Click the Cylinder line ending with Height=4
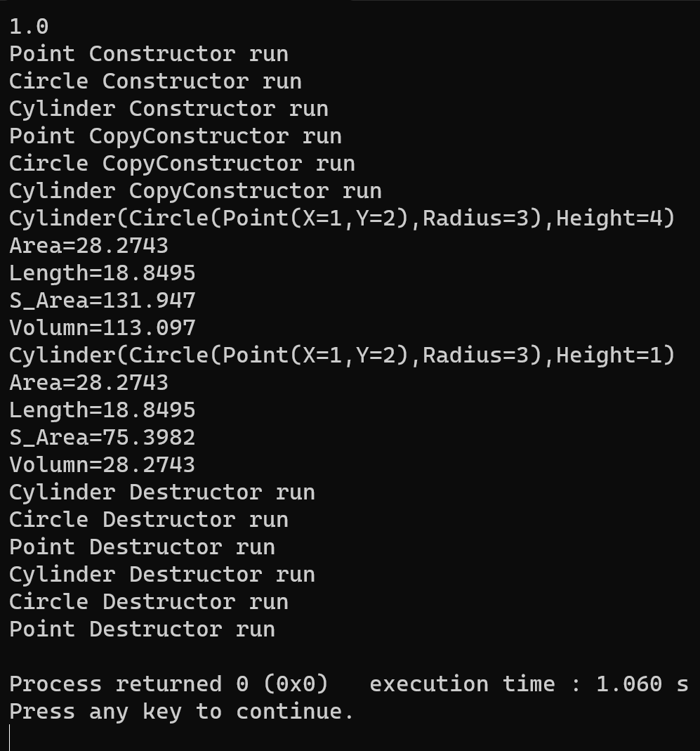The height and width of the screenshot is (751, 700). coord(342,218)
